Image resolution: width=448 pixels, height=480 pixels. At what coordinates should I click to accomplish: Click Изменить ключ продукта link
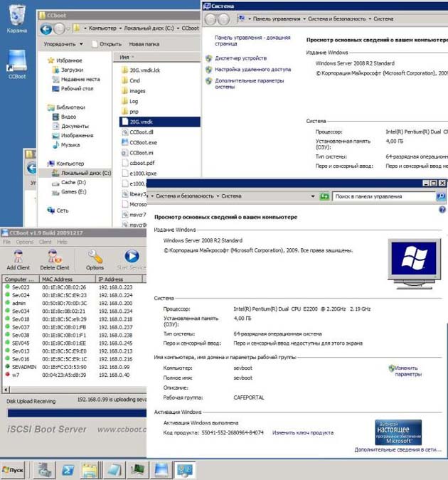click(x=302, y=432)
